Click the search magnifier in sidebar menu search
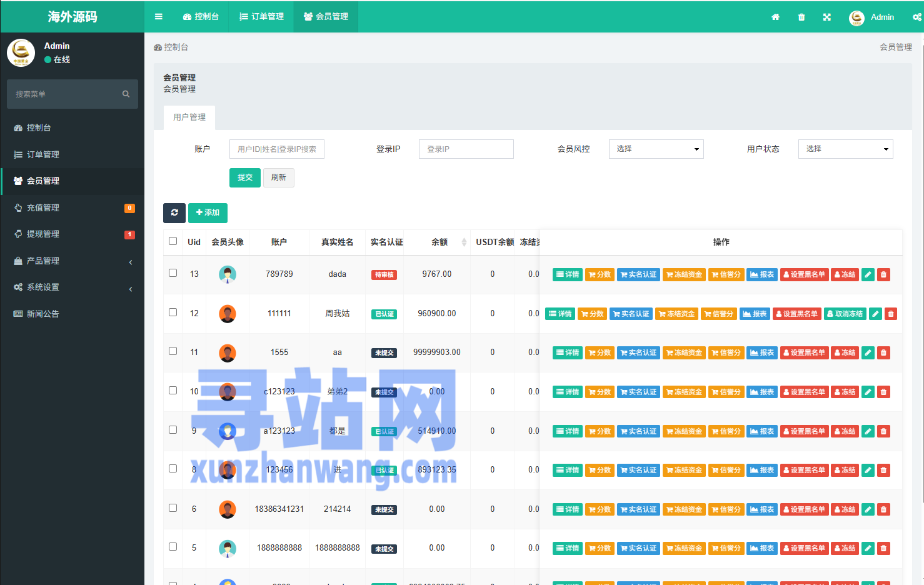The height and width of the screenshot is (585, 924). [x=126, y=94]
